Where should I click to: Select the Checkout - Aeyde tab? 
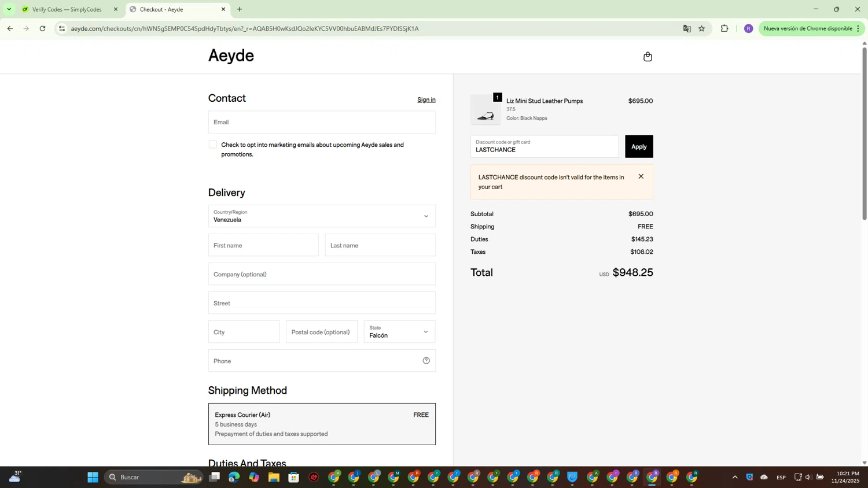click(x=177, y=9)
